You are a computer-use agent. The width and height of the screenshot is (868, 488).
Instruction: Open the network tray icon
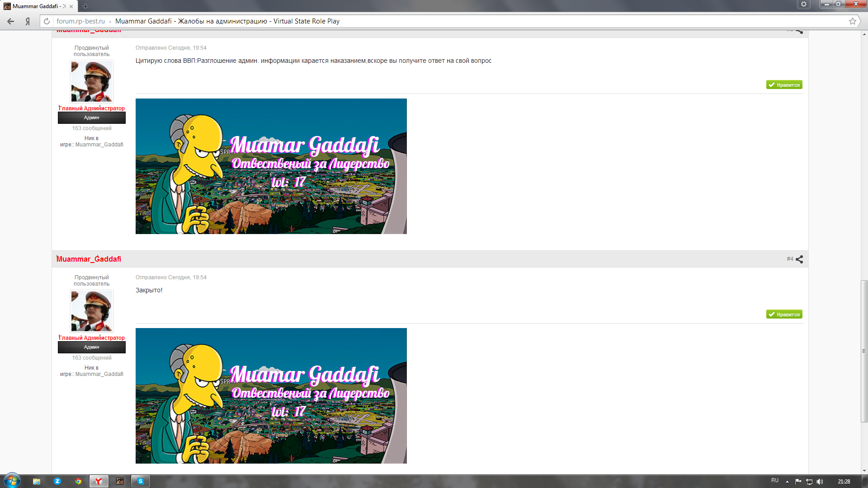(x=809, y=482)
